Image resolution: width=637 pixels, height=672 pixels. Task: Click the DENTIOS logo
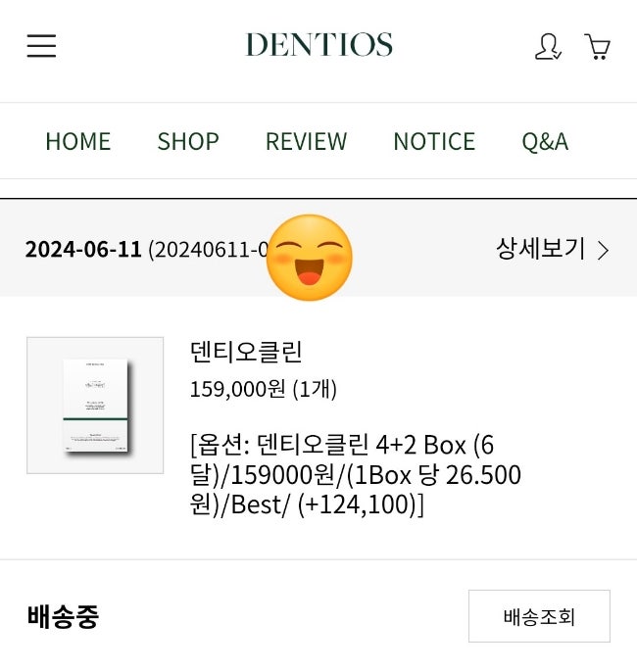318,45
